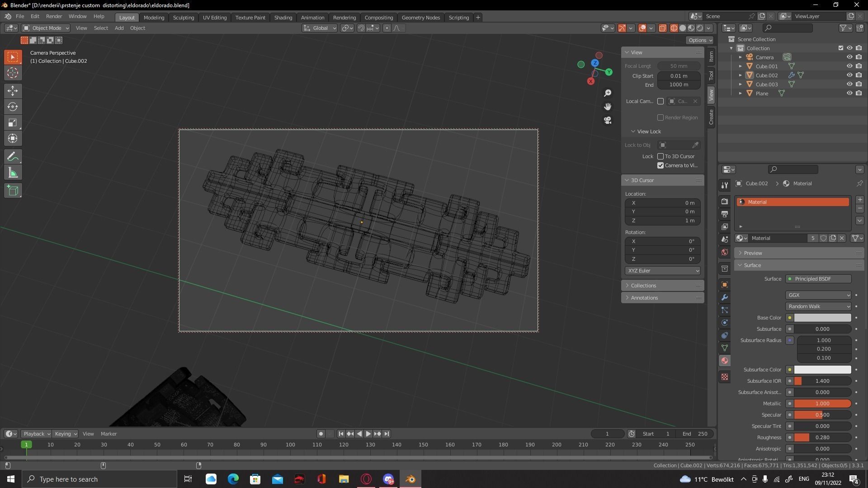Switch to the Shading workspace tab
This screenshot has height=488, width=868.
coord(283,18)
